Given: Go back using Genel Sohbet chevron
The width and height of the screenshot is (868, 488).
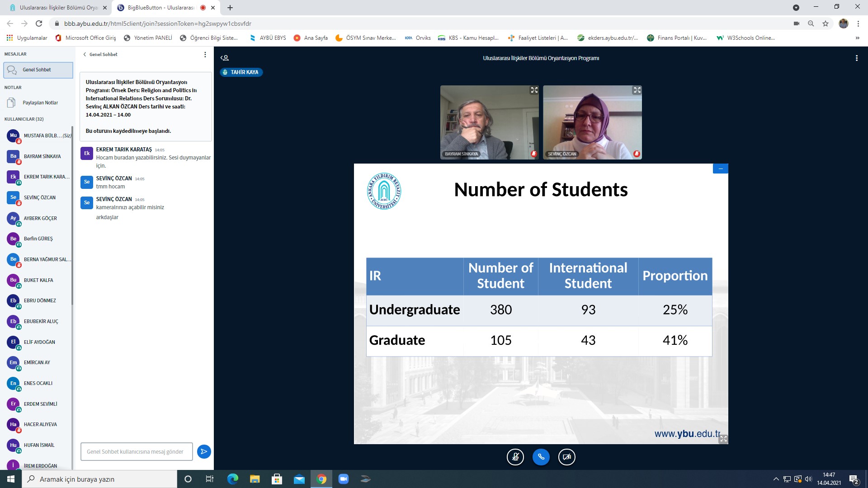Looking at the screenshot, I should click(x=85, y=55).
